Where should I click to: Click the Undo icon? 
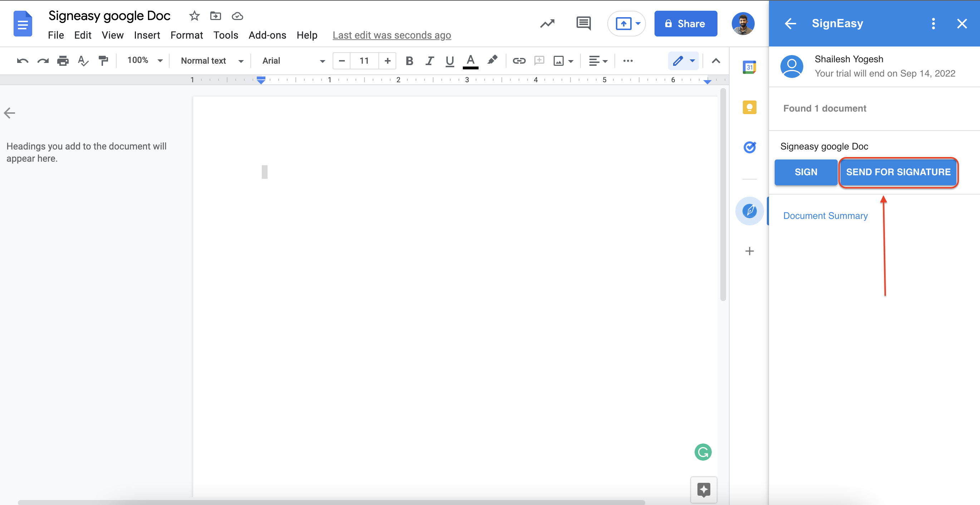click(x=23, y=61)
